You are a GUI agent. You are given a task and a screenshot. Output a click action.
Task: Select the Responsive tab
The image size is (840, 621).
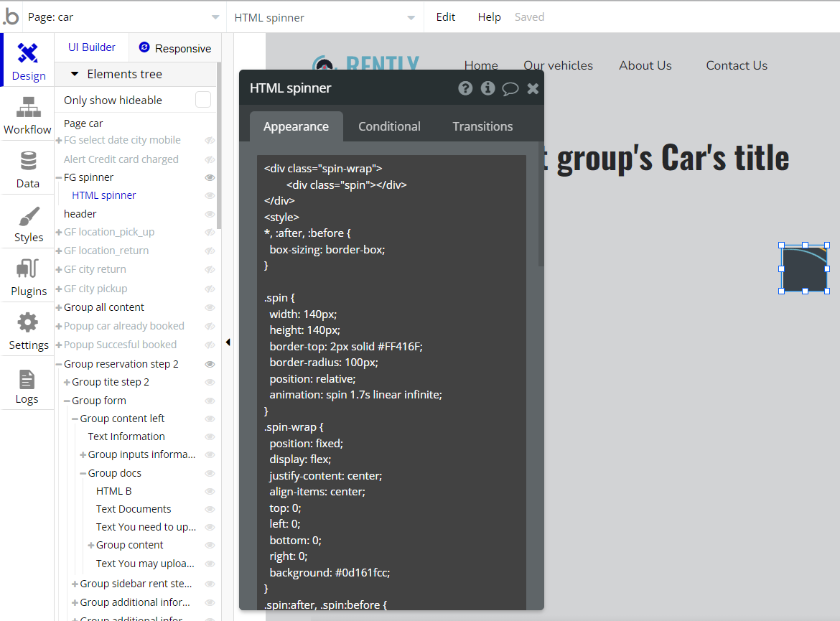(x=175, y=48)
